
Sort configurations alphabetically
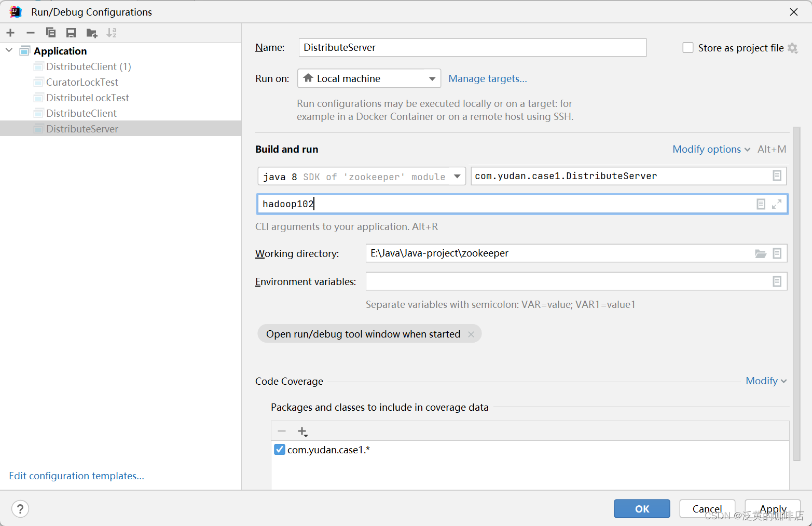(x=112, y=33)
